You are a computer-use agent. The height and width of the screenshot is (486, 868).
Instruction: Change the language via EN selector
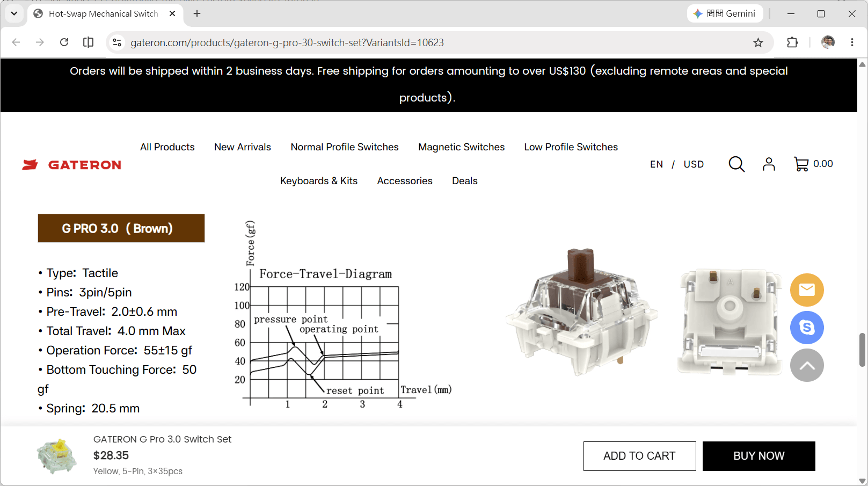point(657,164)
